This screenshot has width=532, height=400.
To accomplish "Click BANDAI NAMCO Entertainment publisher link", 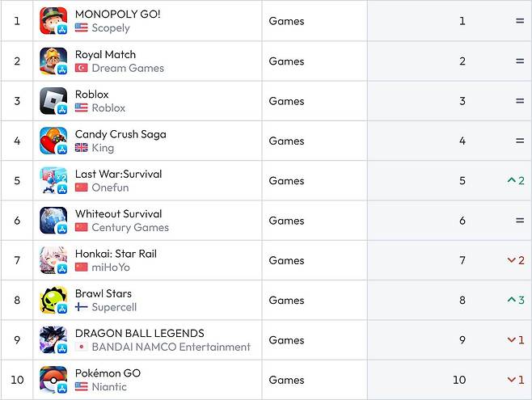I will click(x=171, y=347).
